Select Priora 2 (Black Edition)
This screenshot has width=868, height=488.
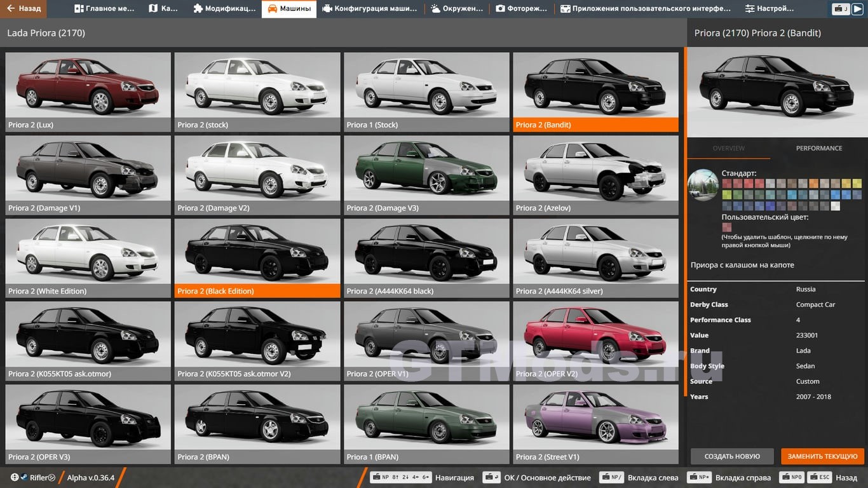pos(257,258)
